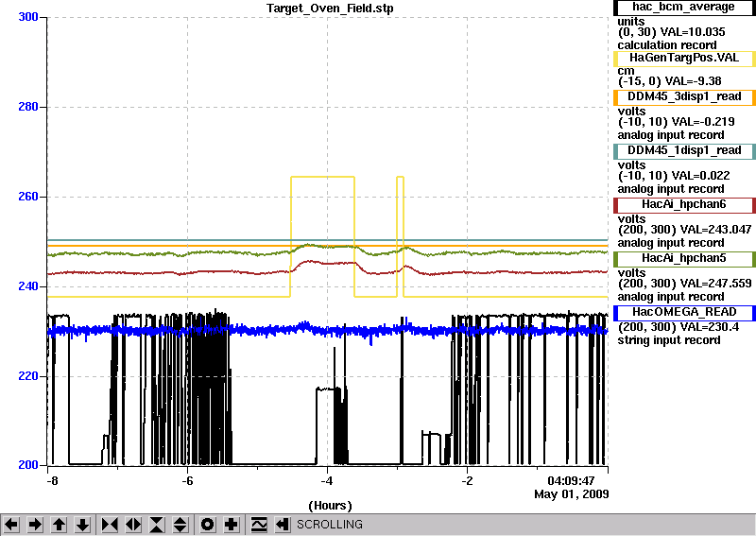This screenshot has width=756, height=536.
Task: Select the DDM45_3disp1_read curve legend
Action: (684, 97)
